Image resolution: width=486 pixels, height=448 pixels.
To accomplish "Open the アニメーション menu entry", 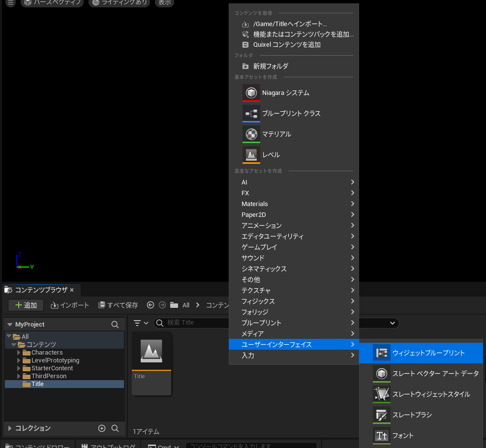I will pos(294,226).
